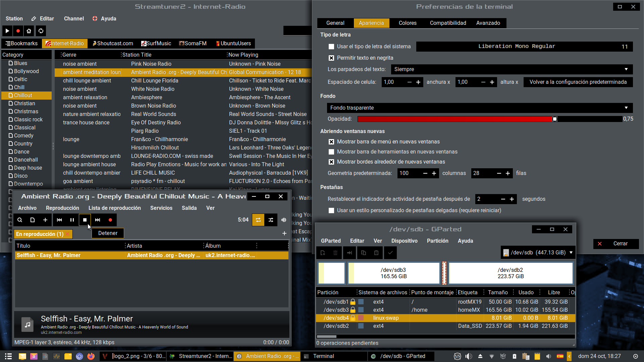Skip to the next track in Audacious

[x=98, y=220]
